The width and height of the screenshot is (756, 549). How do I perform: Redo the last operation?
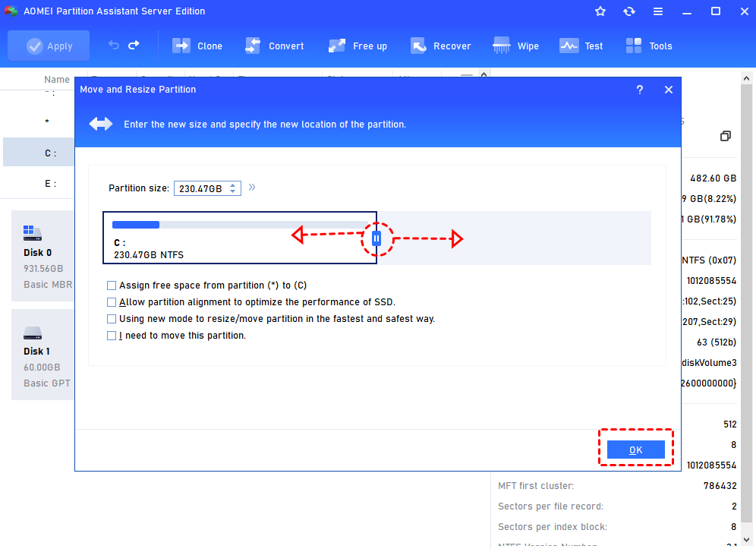(134, 46)
